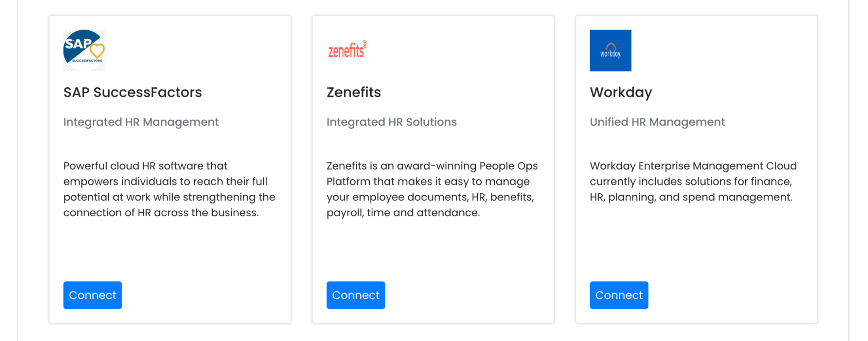Screen dimensions: 868x341
Task: Click the SAP SuccessFactors description paragraph
Action: 169,189
